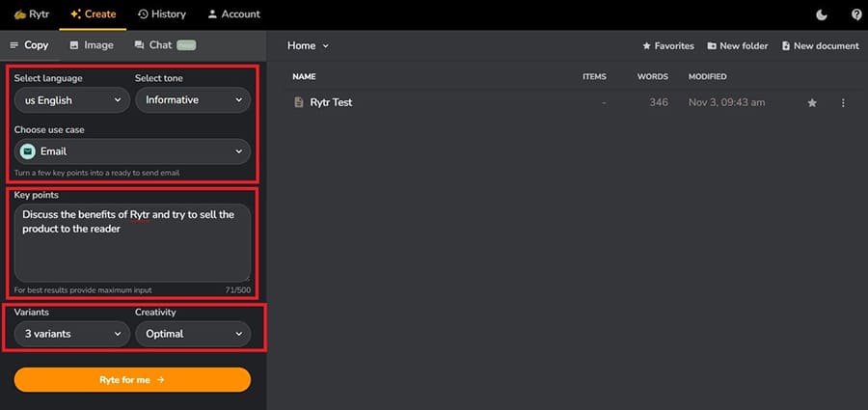
Task: Switch to the Copy tab
Action: click(29, 45)
